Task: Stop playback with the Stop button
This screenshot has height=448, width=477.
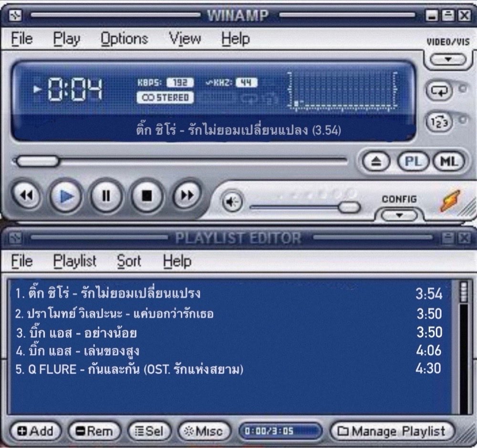Action: (147, 196)
